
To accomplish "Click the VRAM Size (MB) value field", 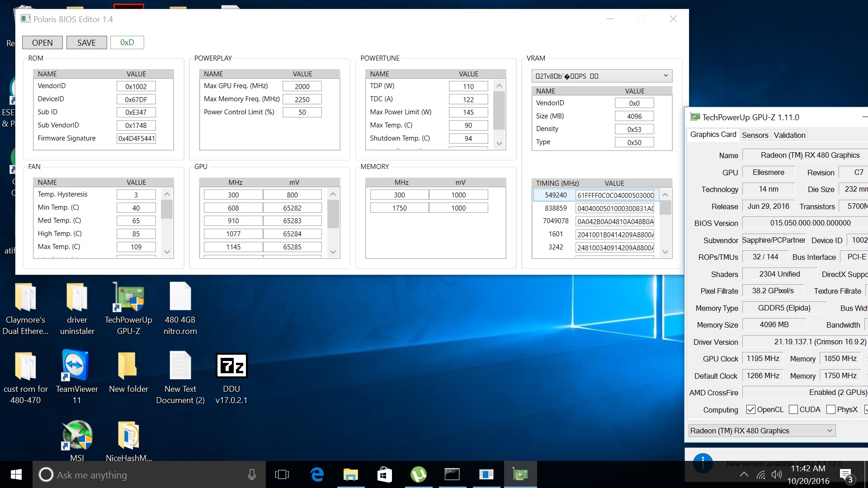I will [x=634, y=117].
